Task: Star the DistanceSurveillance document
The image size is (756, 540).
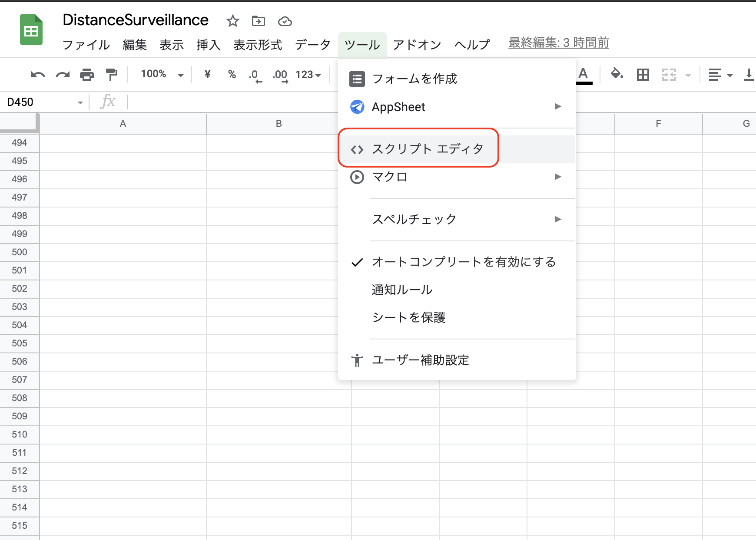Action: pos(233,21)
